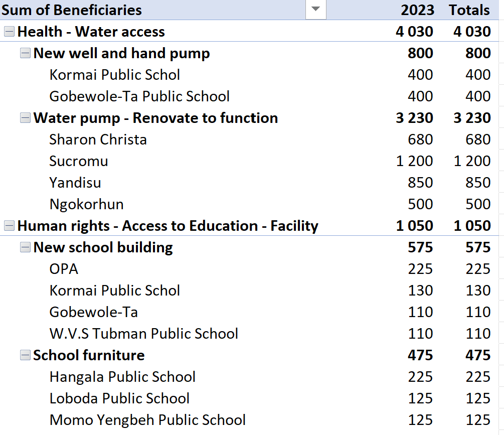Click the OPA row label

(64, 269)
